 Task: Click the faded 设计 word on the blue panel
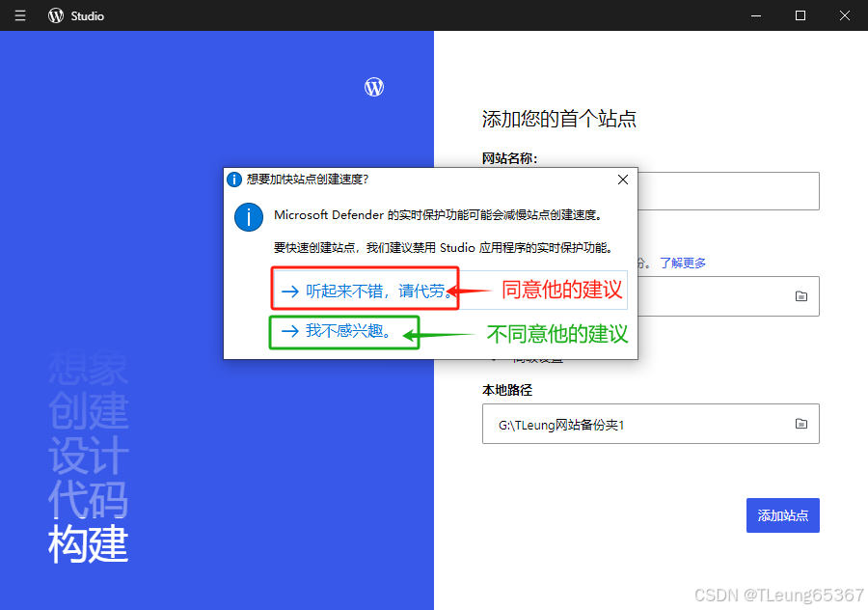88,456
